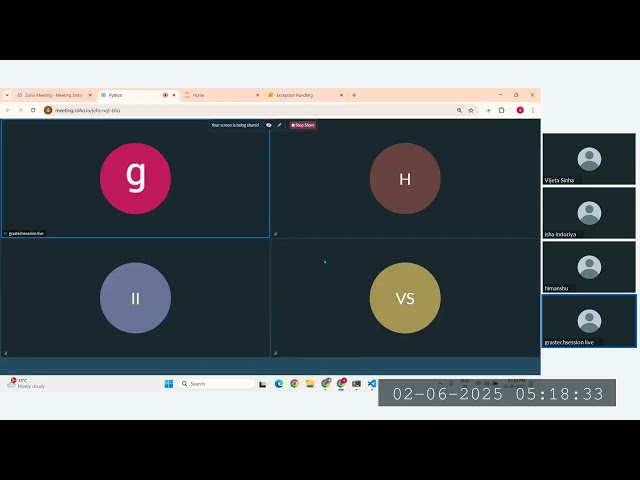The image size is (640, 480).
Task: Click the muted mic icon on VS tile
Action: (x=276, y=353)
